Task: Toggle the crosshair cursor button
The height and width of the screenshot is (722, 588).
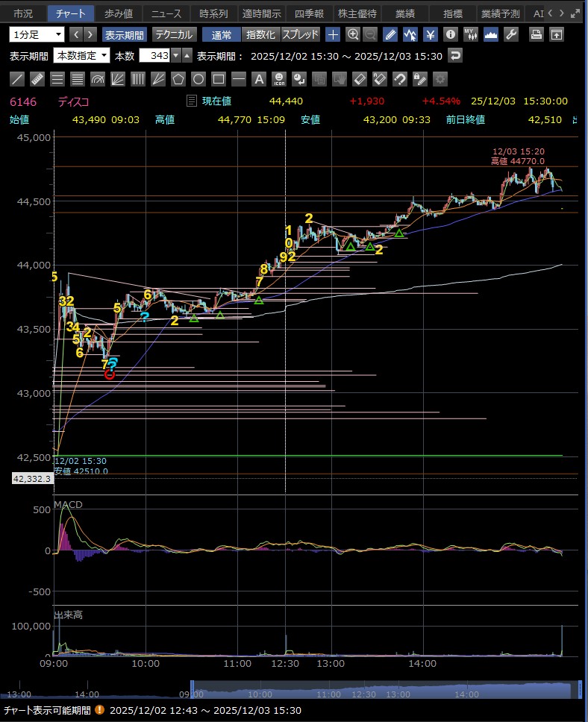Action: (x=333, y=34)
